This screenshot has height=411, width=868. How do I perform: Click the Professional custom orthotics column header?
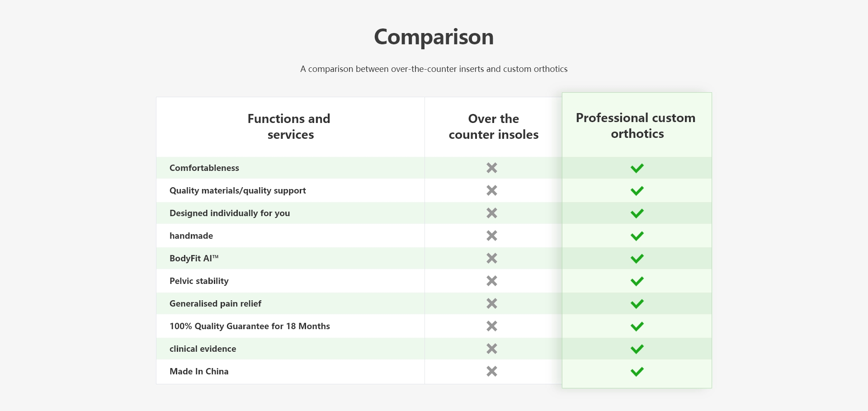pyautogui.click(x=636, y=126)
